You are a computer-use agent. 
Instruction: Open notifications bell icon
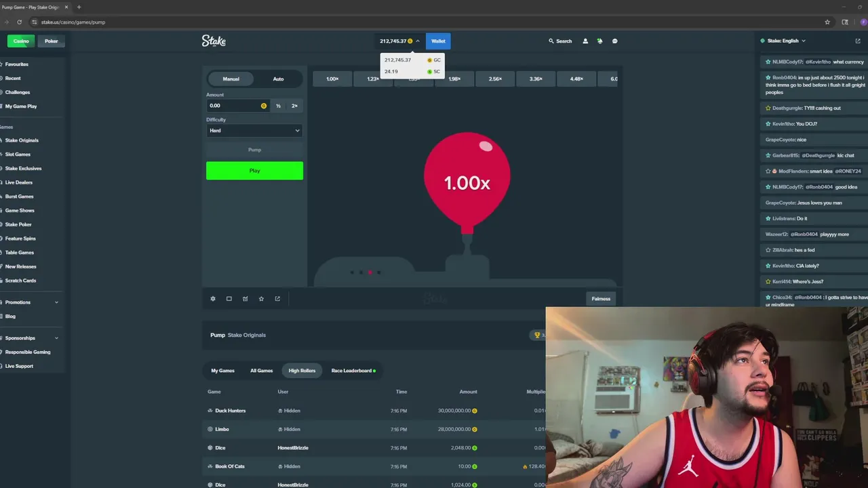[x=599, y=41]
